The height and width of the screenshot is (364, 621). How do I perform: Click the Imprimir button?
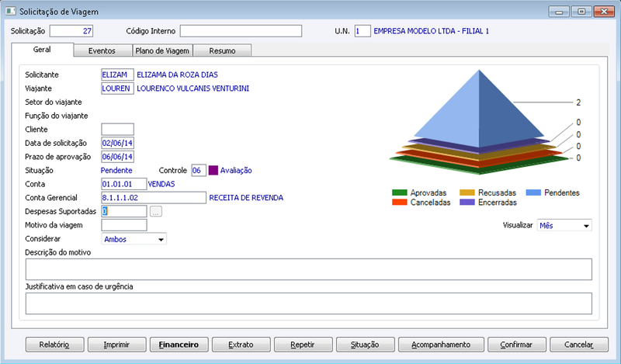[117, 345]
